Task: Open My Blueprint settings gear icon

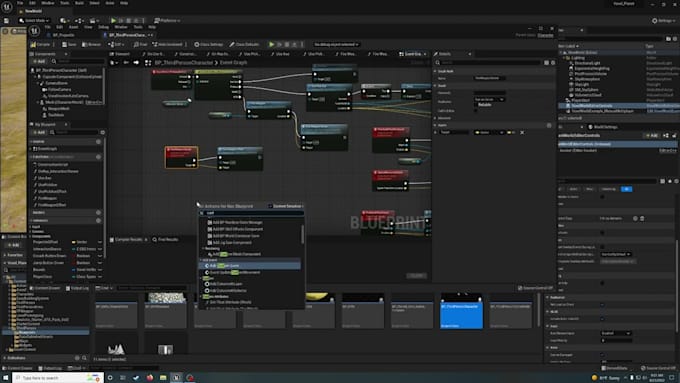Action: [103, 132]
